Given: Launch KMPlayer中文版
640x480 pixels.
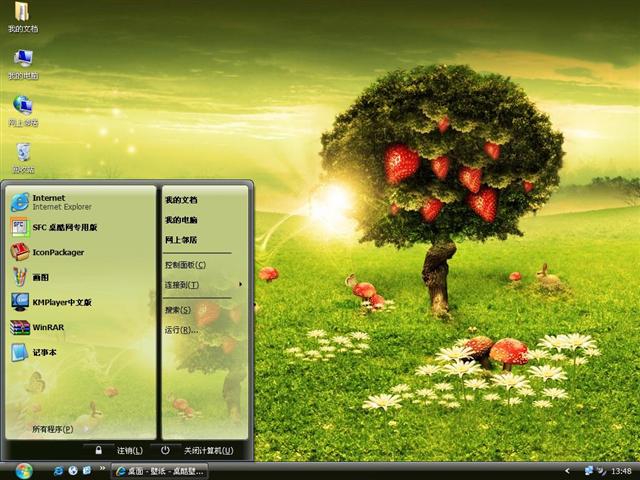Looking at the screenshot, I should [60, 302].
